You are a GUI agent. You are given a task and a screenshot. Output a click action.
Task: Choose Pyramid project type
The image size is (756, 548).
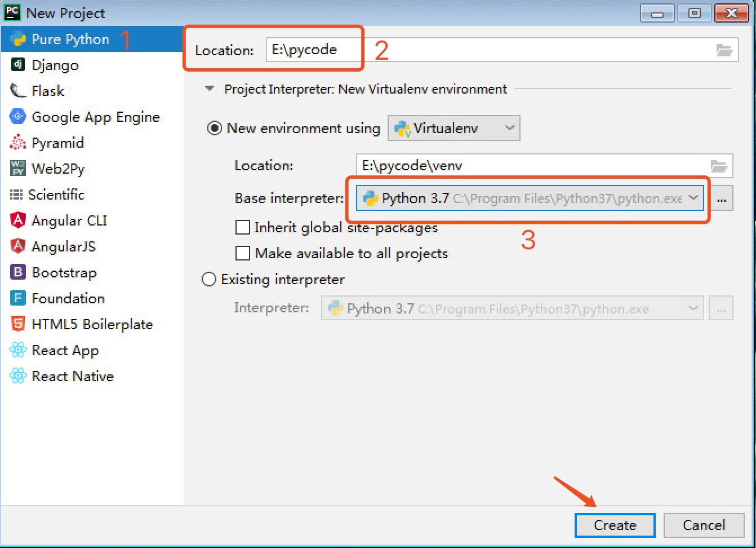tap(92, 143)
